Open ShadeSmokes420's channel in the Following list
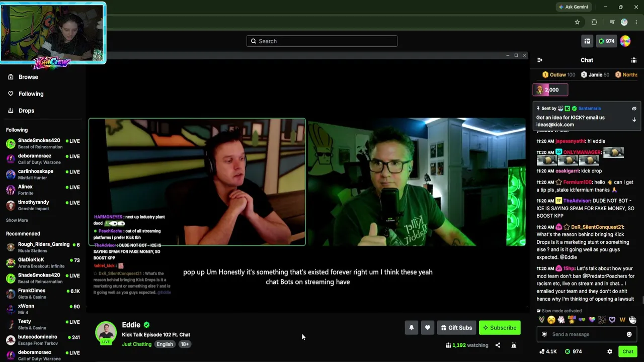This screenshot has height=362, width=644. point(43,143)
